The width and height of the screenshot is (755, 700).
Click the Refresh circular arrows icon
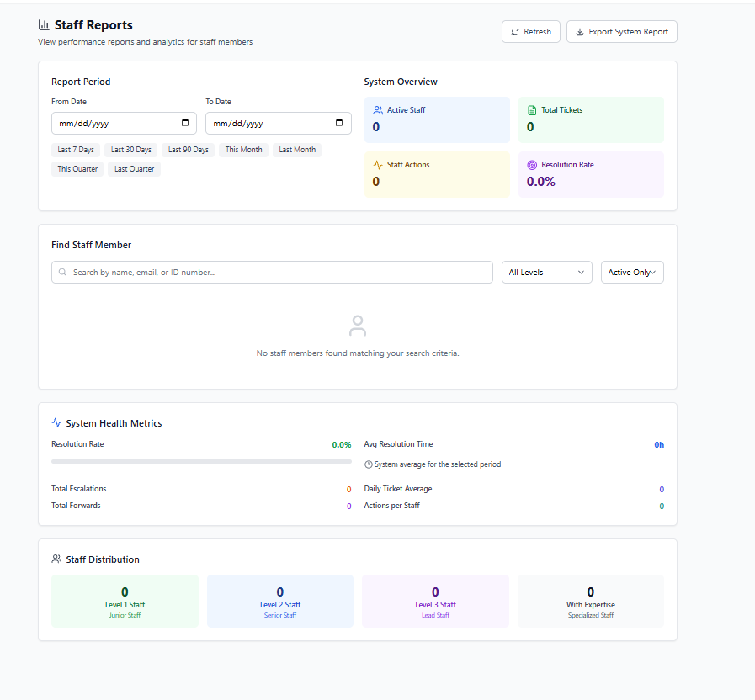pyautogui.click(x=515, y=32)
